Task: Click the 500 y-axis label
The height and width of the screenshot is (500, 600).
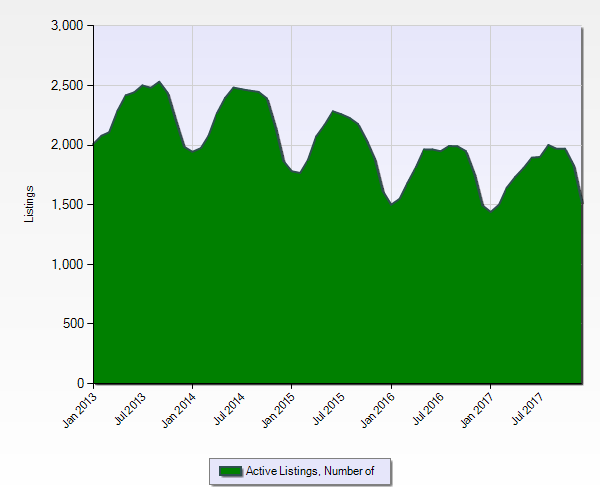Action: coord(73,324)
